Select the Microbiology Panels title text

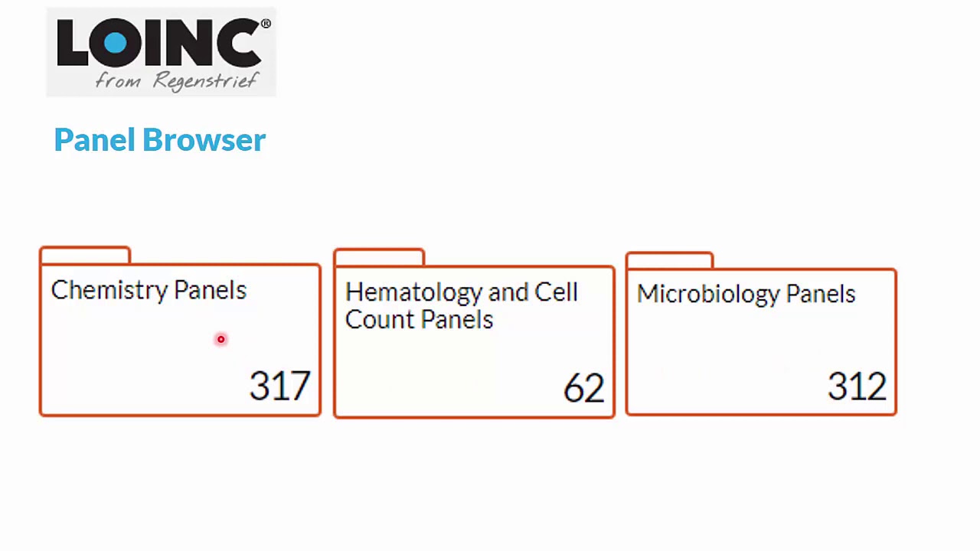[x=746, y=294]
